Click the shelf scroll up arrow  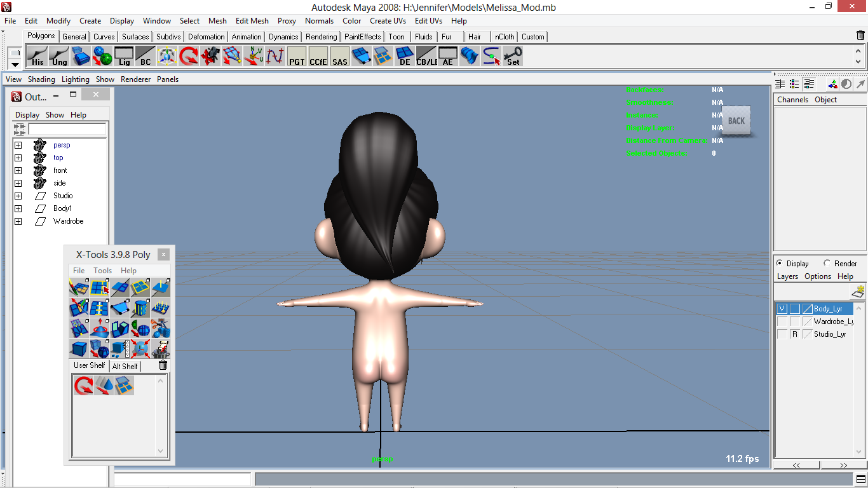(858, 50)
